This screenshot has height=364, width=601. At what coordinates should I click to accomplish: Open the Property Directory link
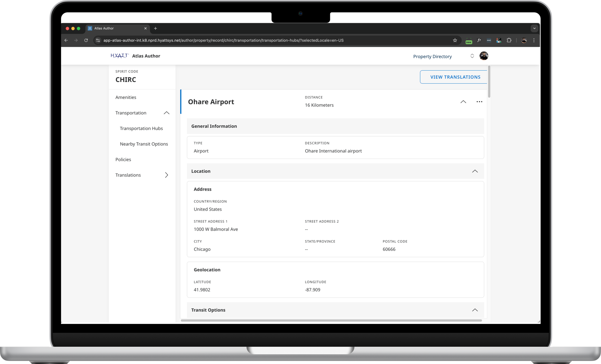coord(432,56)
